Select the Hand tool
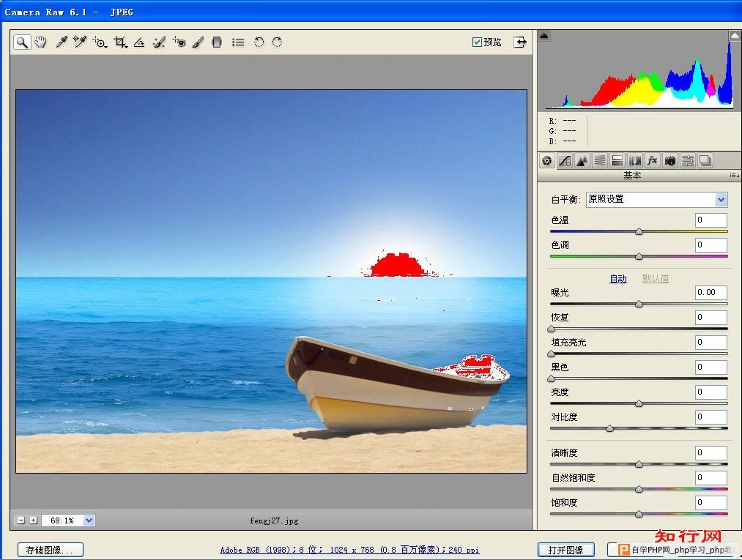Viewport: 742px width, 560px height. click(41, 42)
